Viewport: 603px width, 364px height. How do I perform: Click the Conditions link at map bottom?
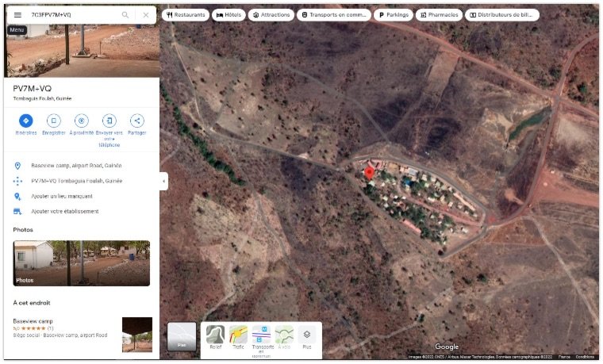pos(585,357)
